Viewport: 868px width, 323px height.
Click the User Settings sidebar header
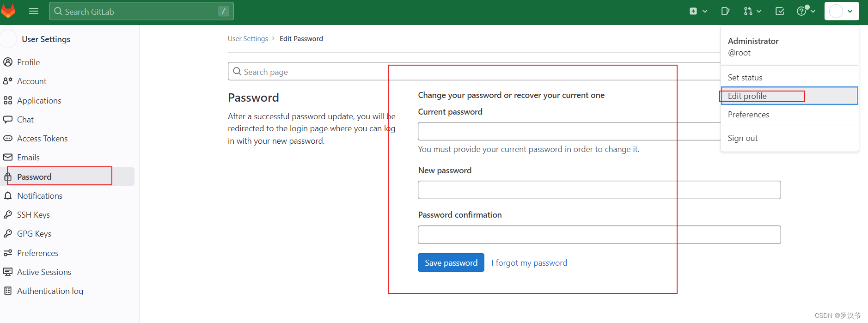(x=46, y=39)
